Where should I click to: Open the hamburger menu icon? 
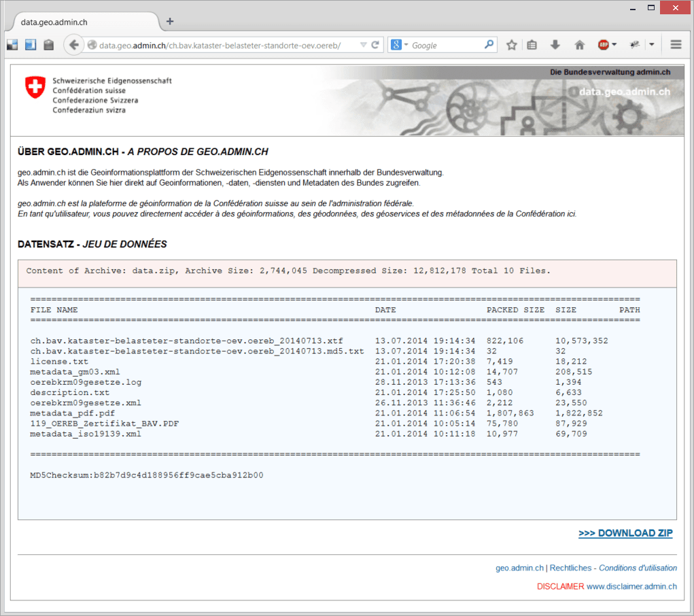(x=676, y=45)
